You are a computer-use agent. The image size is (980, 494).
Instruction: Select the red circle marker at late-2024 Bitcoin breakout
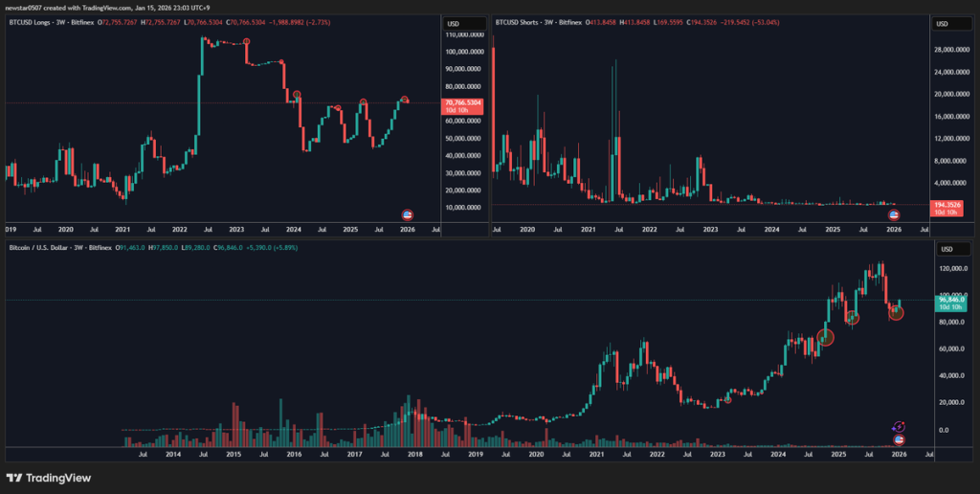pos(826,336)
